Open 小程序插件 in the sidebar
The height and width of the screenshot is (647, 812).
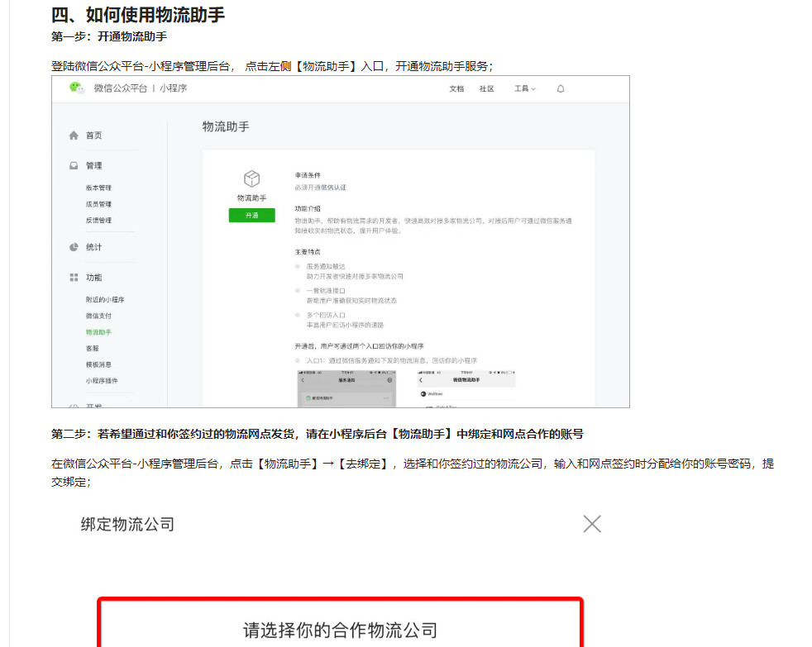pyautogui.click(x=102, y=380)
